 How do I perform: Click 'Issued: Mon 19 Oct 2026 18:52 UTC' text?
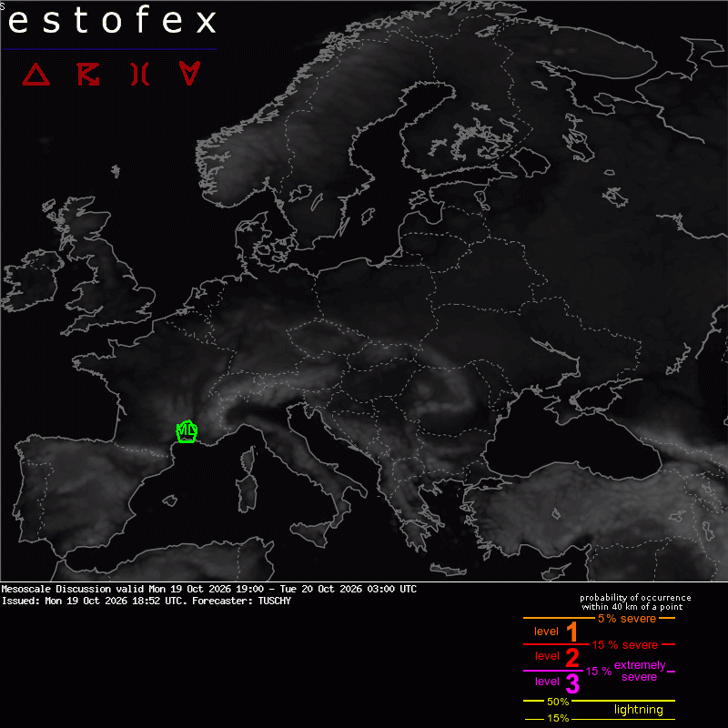[x=92, y=601]
